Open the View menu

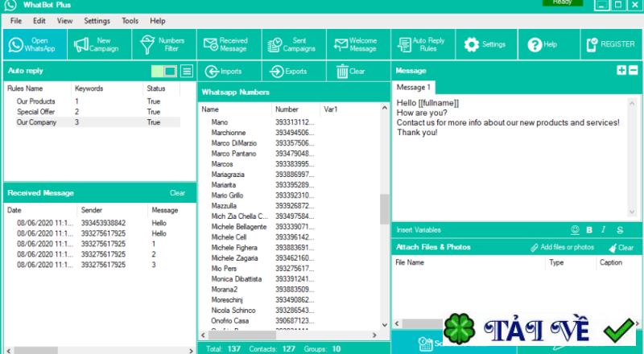pyautogui.click(x=65, y=21)
